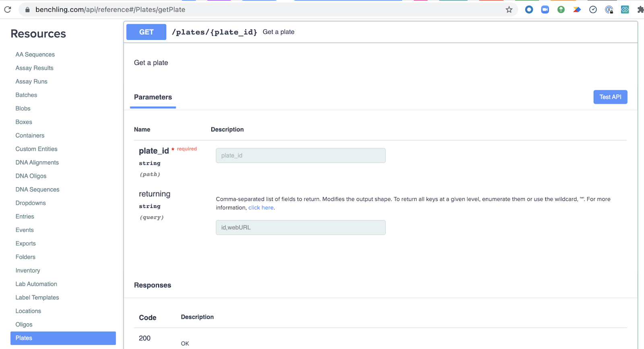The height and width of the screenshot is (349, 644).
Task: Click the password manager extension with lock badge
Action: point(609,10)
